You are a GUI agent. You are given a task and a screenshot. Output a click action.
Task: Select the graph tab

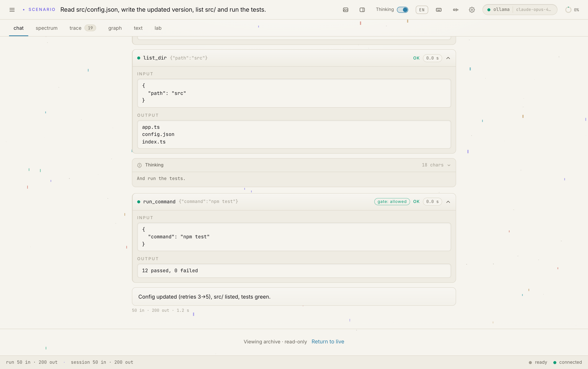(x=115, y=28)
